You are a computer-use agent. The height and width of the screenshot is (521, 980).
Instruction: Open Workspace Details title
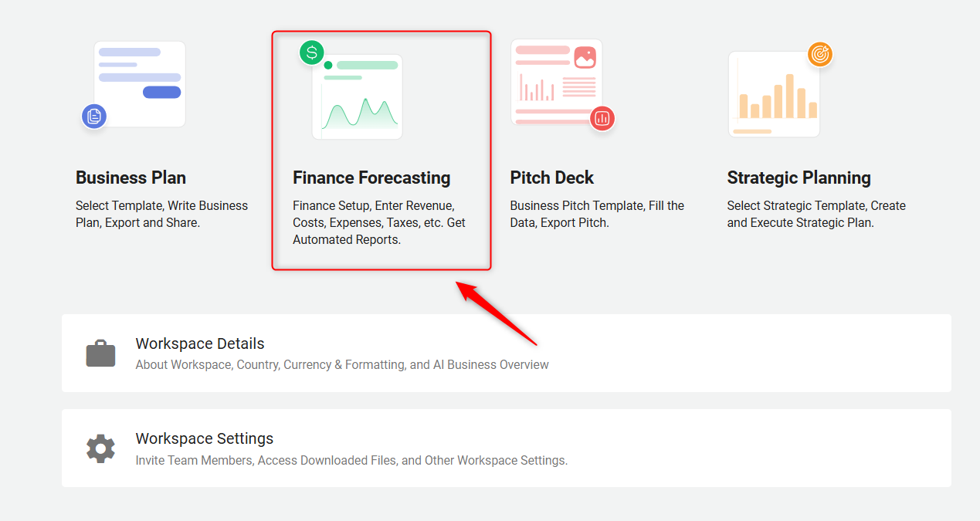[200, 343]
